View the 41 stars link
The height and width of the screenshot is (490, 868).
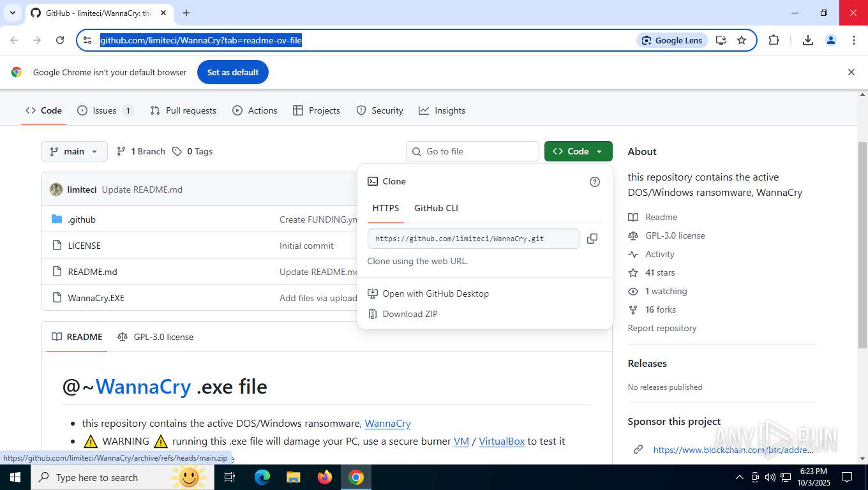[x=651, y=272]
